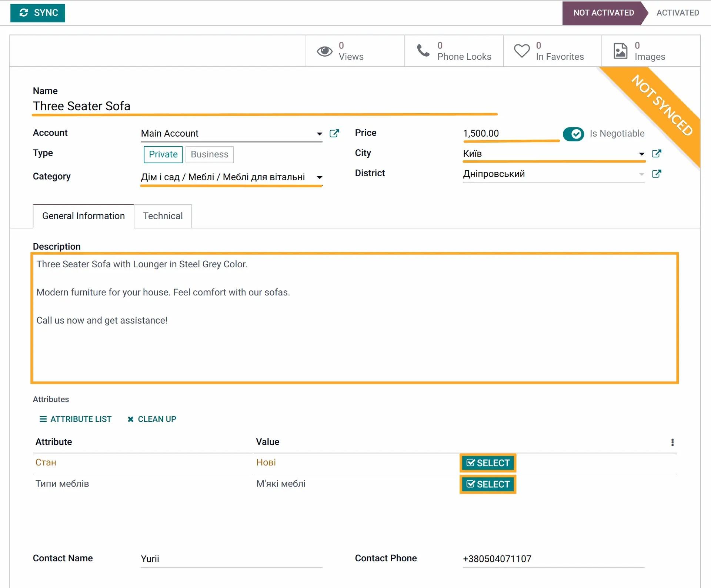This screenshot has width=711, height=588.
Task: Set status to ACTIVATED
Action: [x=677, y=13]
